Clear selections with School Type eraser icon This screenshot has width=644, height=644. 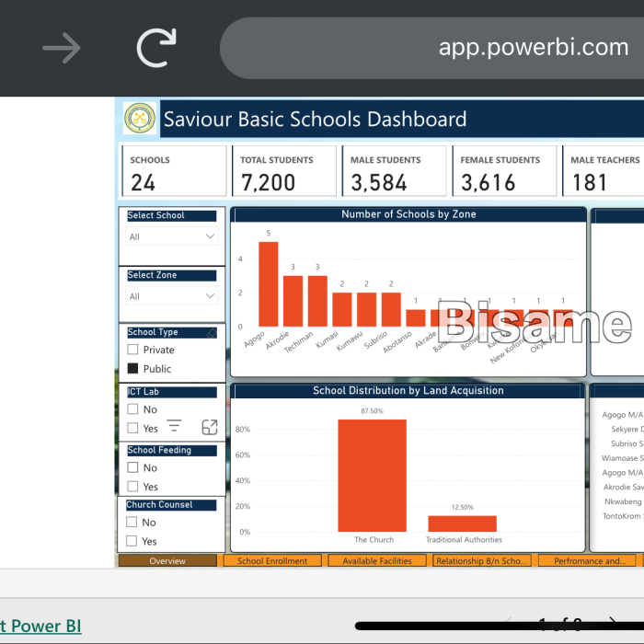(212, 333)
